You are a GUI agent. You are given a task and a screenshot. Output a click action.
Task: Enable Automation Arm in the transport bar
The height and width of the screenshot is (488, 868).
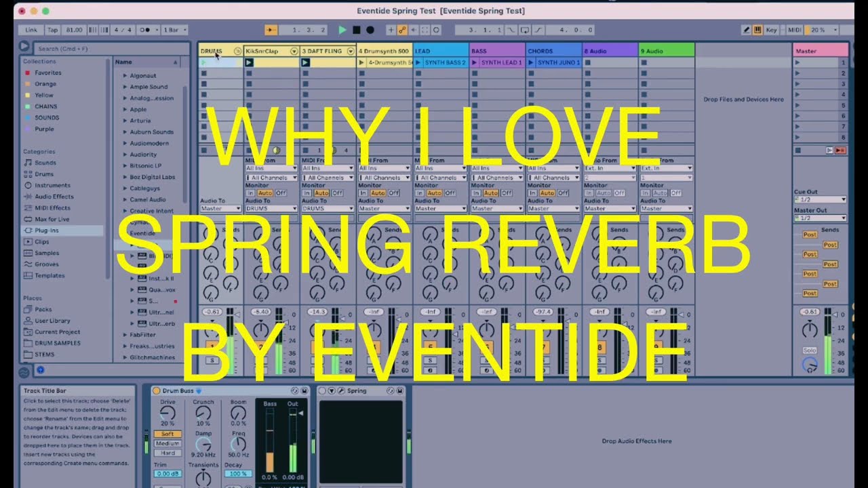tap(402, 30)
